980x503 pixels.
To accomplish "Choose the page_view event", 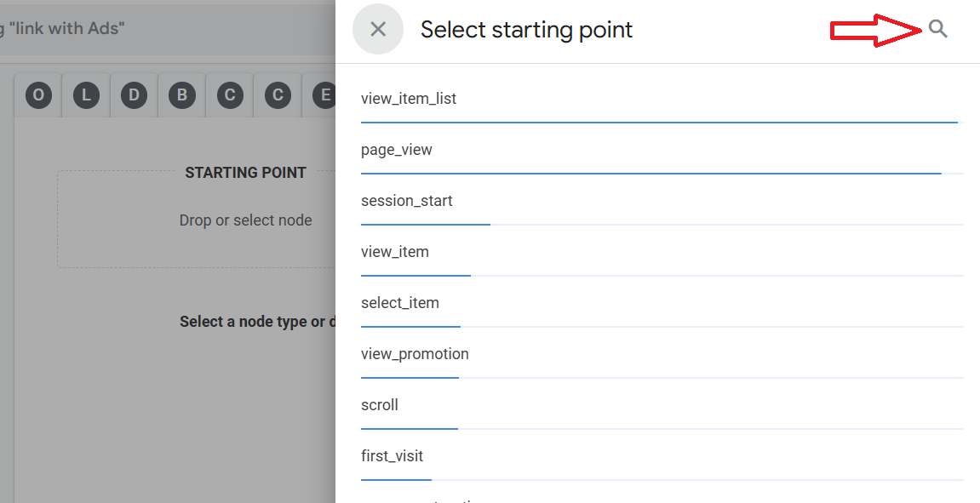I will [397, 150].
